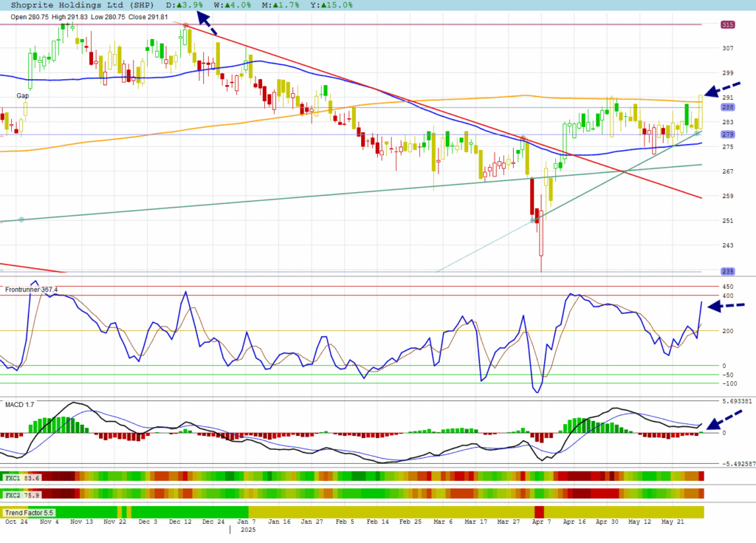Click the Apr 30 date label

point(607,522)
